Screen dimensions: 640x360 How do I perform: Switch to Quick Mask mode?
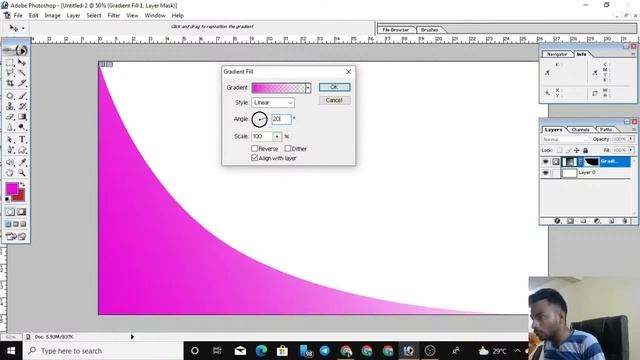click(21, 212)
